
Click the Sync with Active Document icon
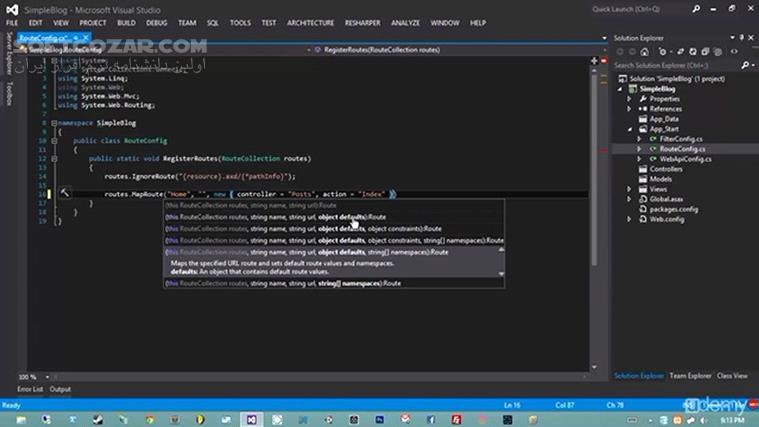(680, 52)
